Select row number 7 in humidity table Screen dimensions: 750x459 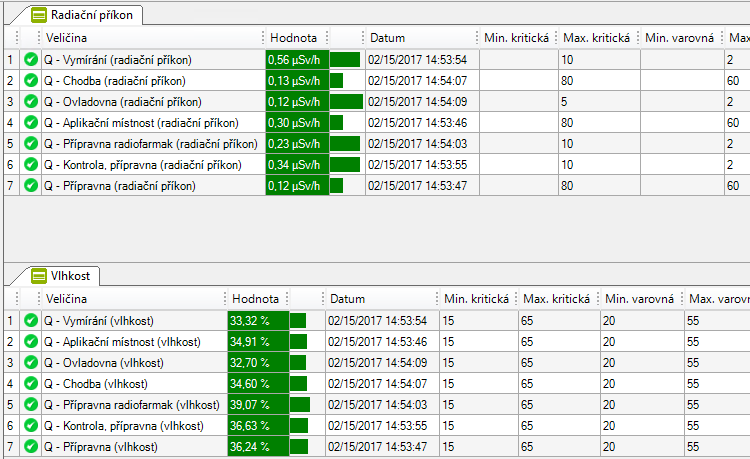point(10,447)
